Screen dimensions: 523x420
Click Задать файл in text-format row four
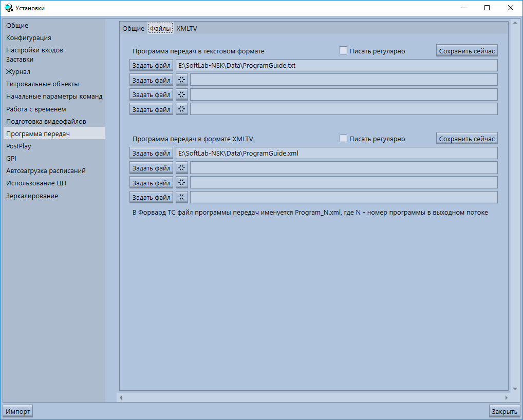[151, 109]
